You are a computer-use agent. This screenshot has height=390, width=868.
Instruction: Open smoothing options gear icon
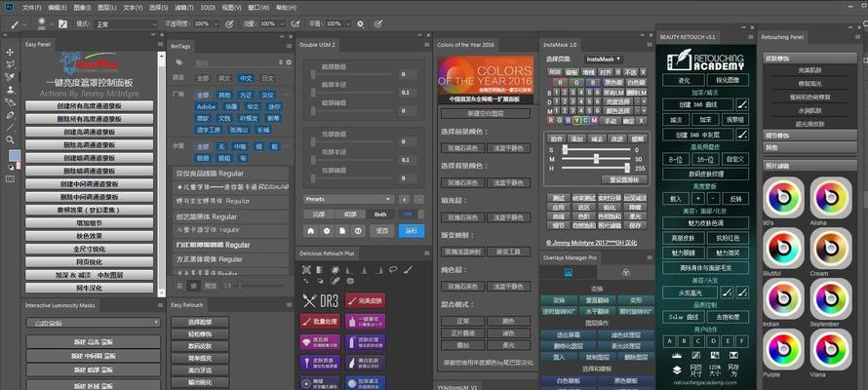(x=361, y=23)
